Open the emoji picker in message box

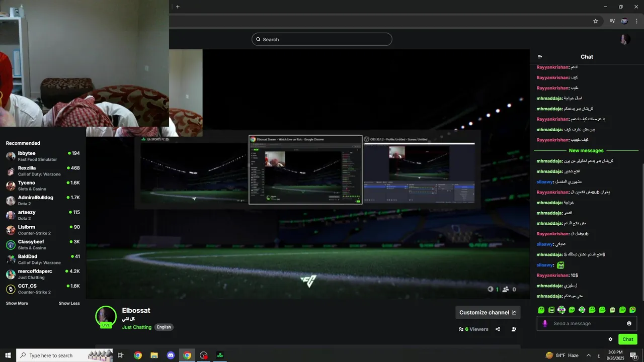629,323
